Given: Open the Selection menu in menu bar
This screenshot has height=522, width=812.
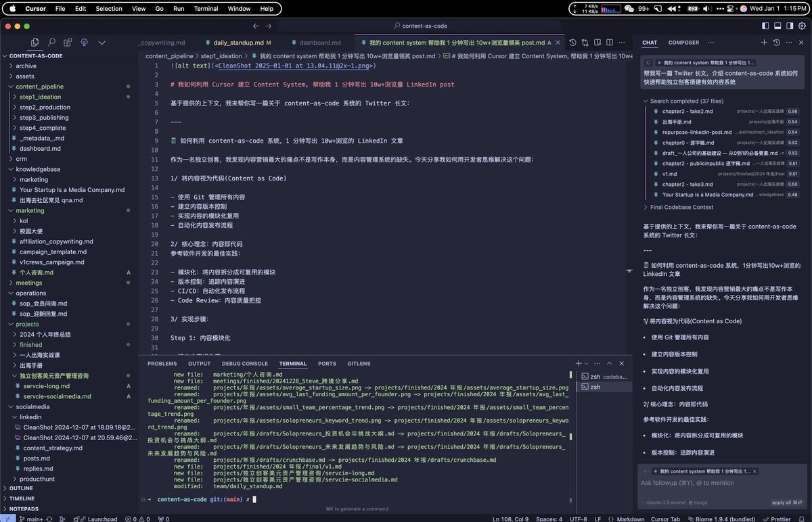Looking at the screenshot, I should (x=108, y=9).
